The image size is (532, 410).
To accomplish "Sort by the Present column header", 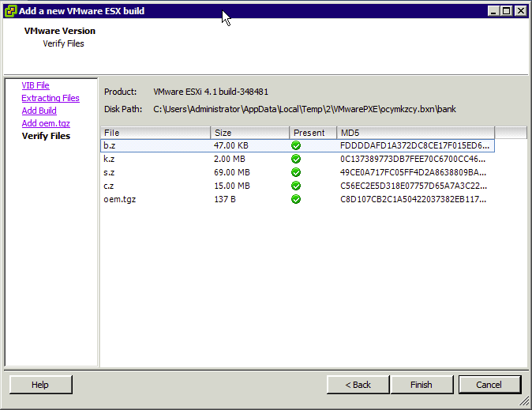I will click(x=313, y=133).
